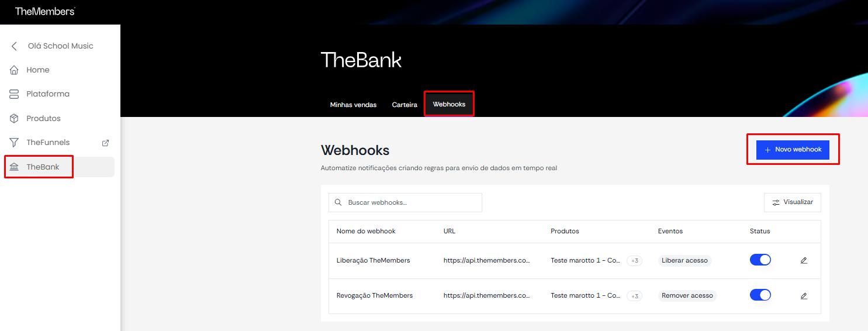This screenshot has height=331, width=868.
Task: Open the Visualizar column options
Action: point(793,202)
